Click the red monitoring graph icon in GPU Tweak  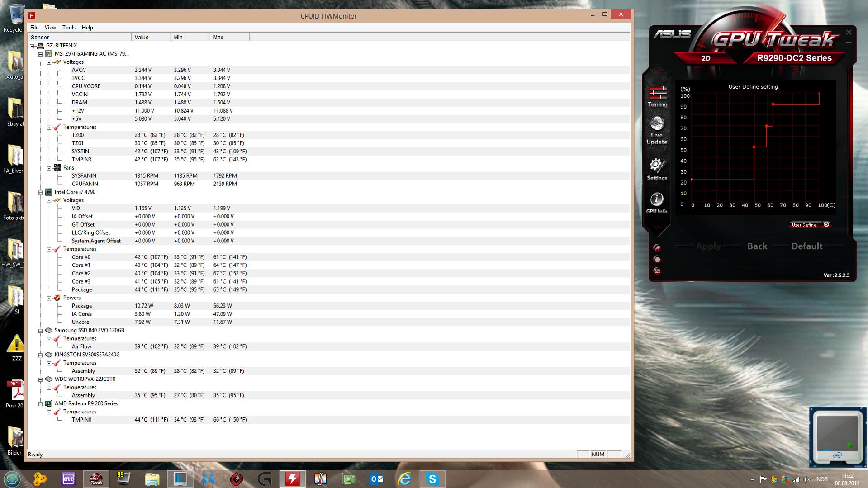657,271
